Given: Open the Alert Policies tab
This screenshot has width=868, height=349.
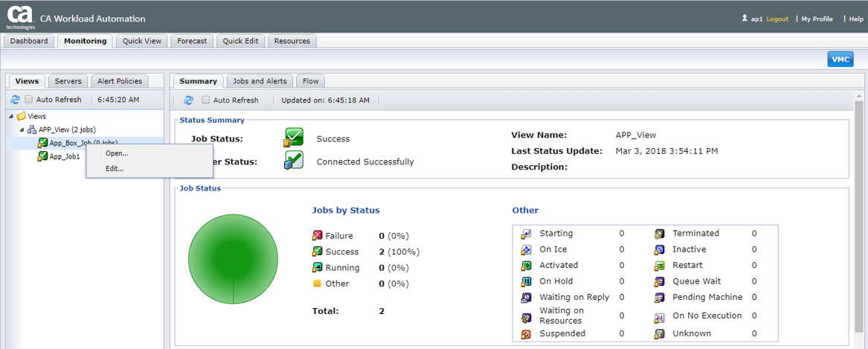Looking at the screenshot, I should coord(120,81).
